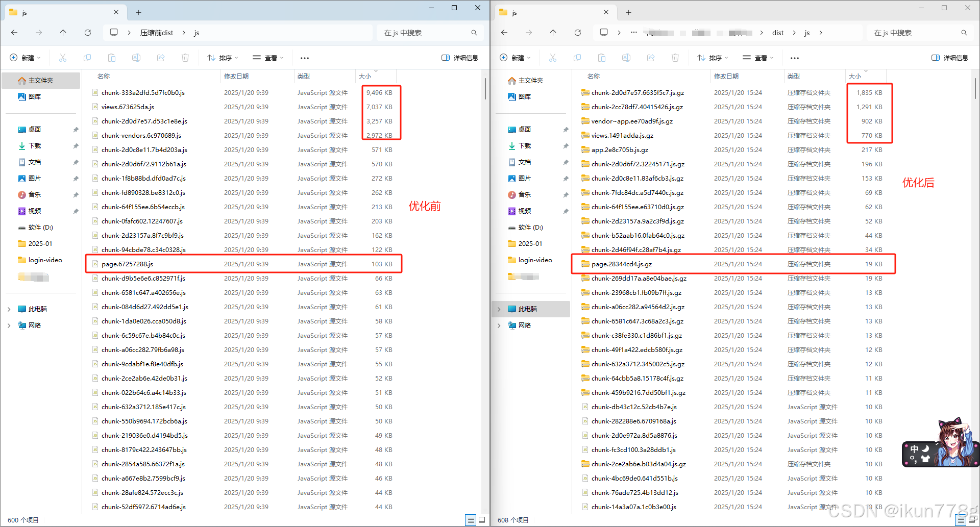Click the Paste icon in the left toolbar
The height and width of the screenshot is (527, 980).
[112, 57]
